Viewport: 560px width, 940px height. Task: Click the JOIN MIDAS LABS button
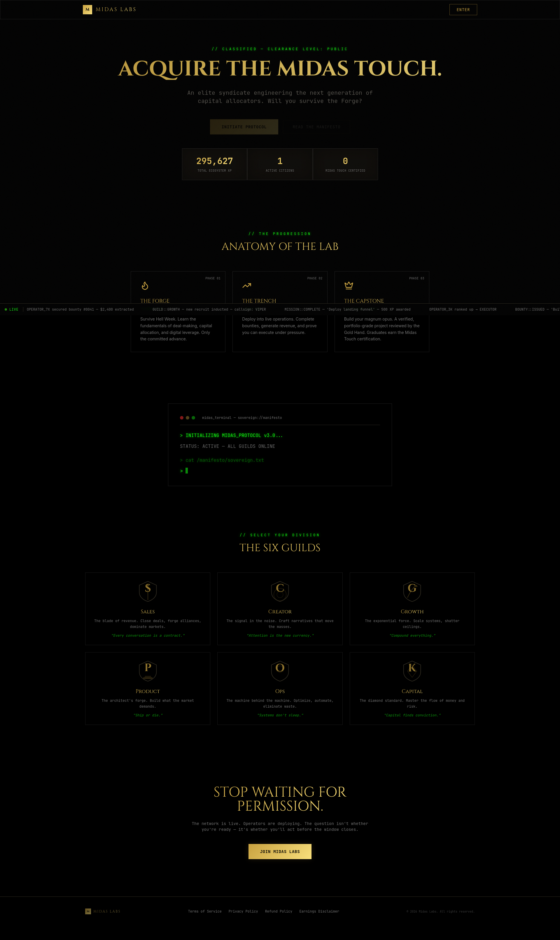click(x=280, y=852)
